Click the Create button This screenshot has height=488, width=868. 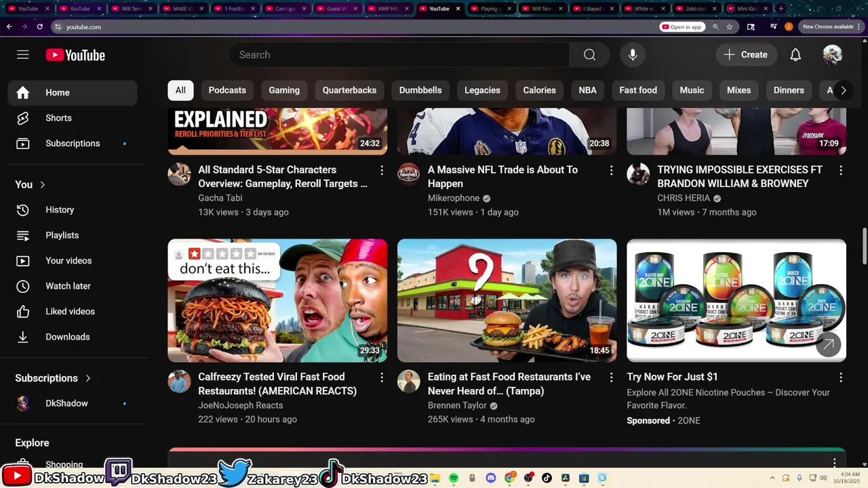click(x=746, y=55)
